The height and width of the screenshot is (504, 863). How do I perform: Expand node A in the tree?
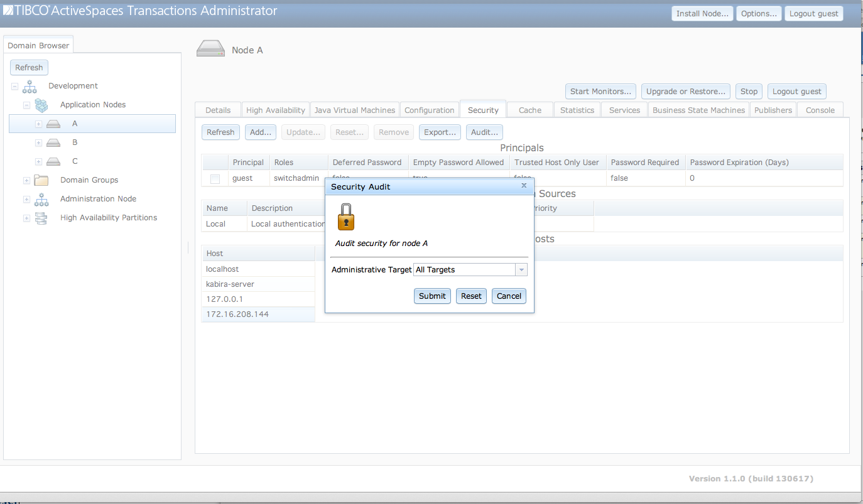tap(38, 124)
